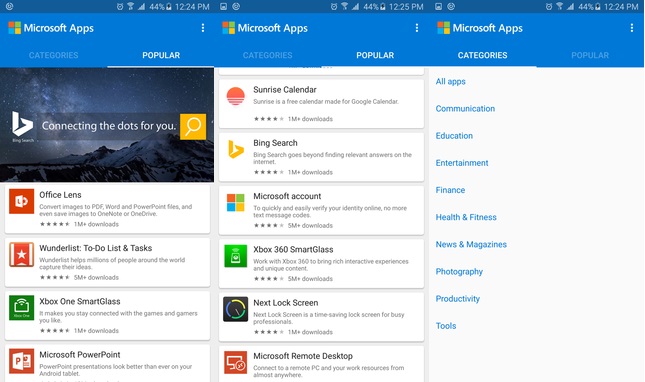This screenshot has width=645, height=382.
Task: Open the Entertainment category
Action: click(462, 163)
